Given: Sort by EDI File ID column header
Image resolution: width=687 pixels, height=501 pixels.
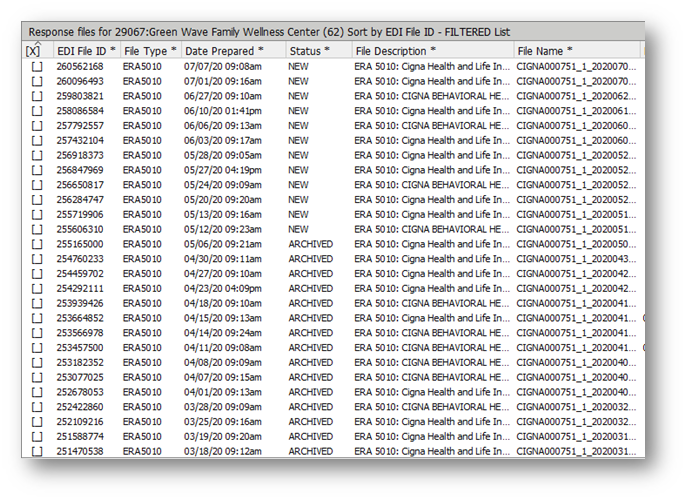Looking at the screenshot, I should (86, 50).
